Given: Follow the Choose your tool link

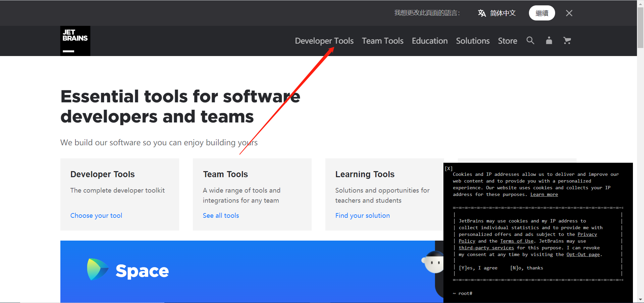Looking at the screenshot, I should (96, 215).
